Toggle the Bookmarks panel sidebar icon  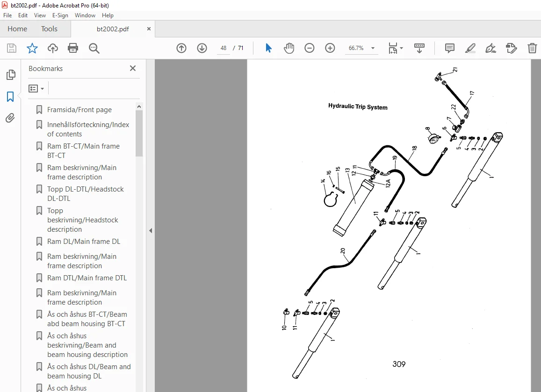pos(10,97)
